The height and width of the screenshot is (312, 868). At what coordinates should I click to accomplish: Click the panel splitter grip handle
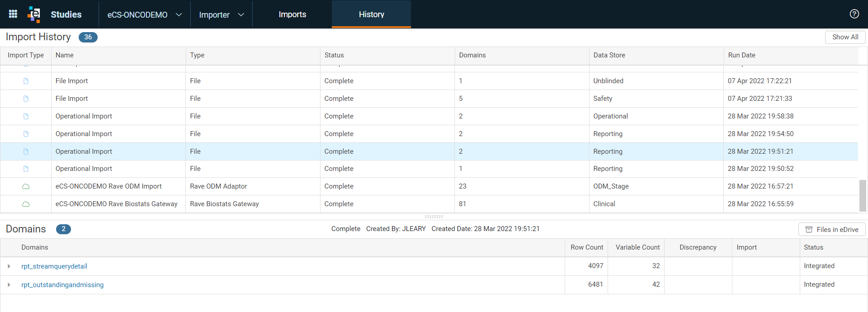(434, 217)
